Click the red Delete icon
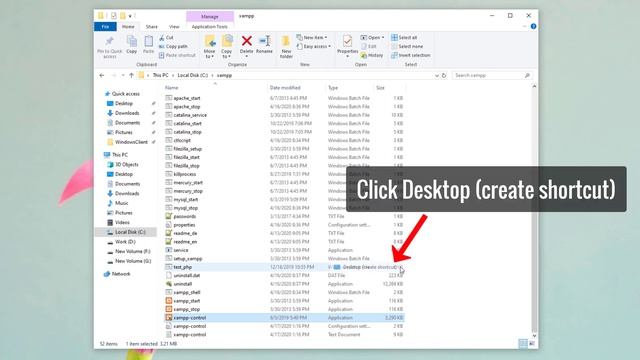 tap(247, 41)
